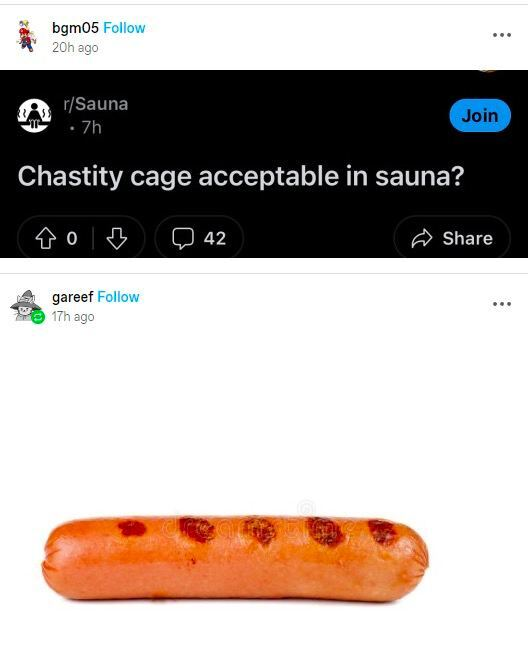Click the downvote arrow icon
Viewport: 528px width, 664px height.
[116, 238]
